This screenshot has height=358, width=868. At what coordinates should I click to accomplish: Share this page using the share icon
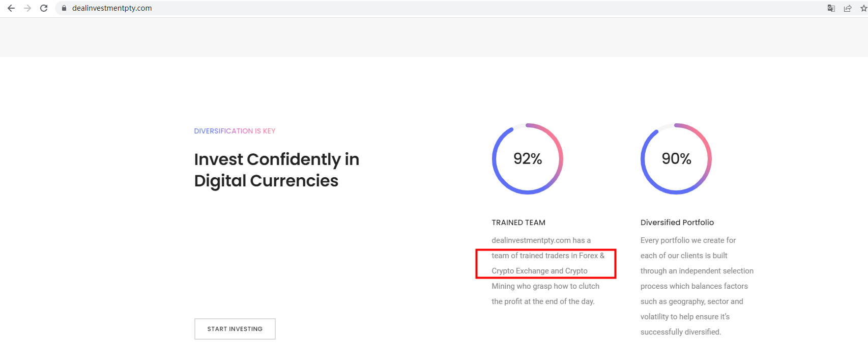click(848, 8)
